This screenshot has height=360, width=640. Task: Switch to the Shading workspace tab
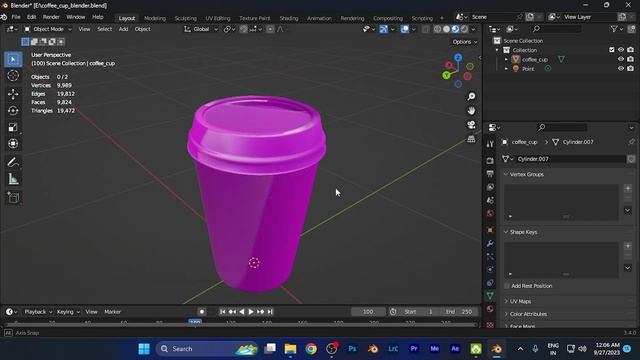click(x=289, y=18)
